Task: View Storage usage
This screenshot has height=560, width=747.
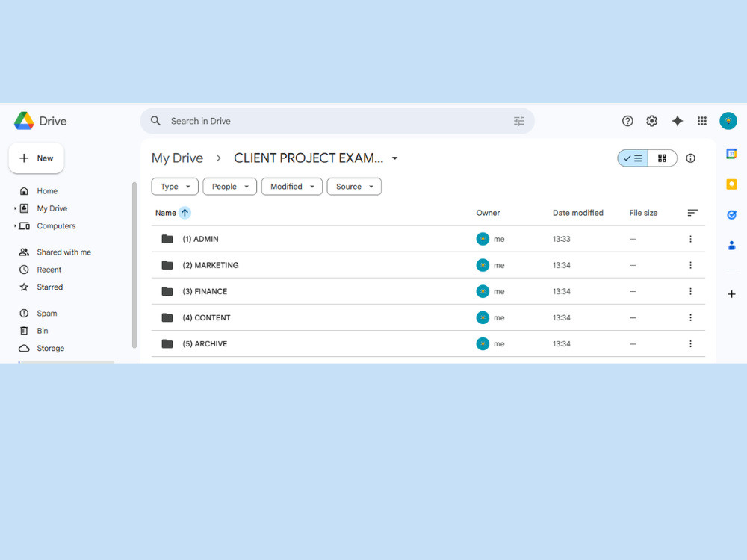Action: [51, 349]
